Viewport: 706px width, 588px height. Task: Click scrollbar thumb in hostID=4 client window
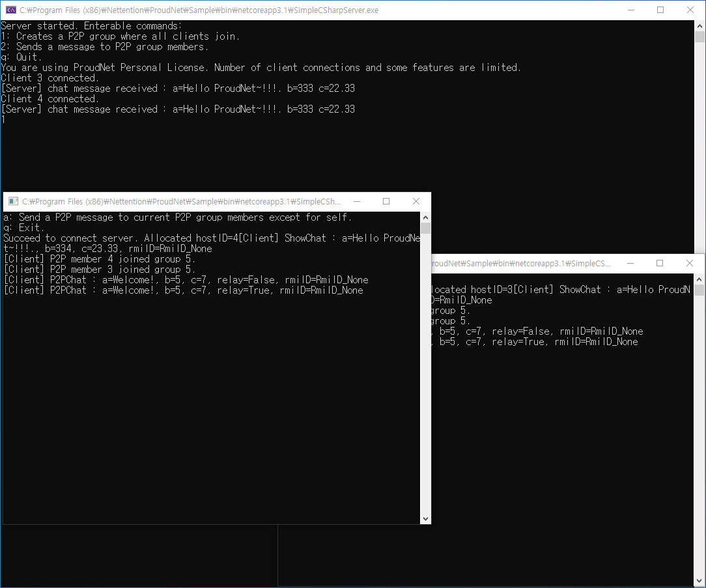click(x=425, y=228)
